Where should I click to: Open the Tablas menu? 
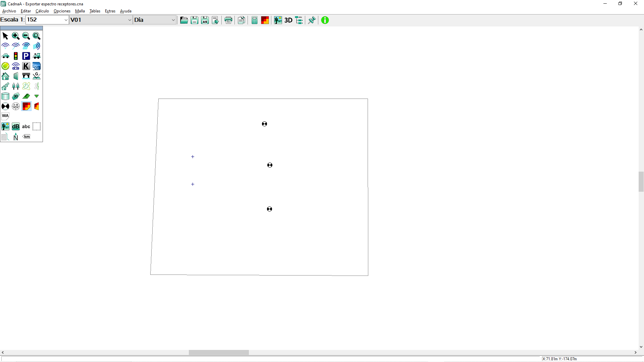95,11
